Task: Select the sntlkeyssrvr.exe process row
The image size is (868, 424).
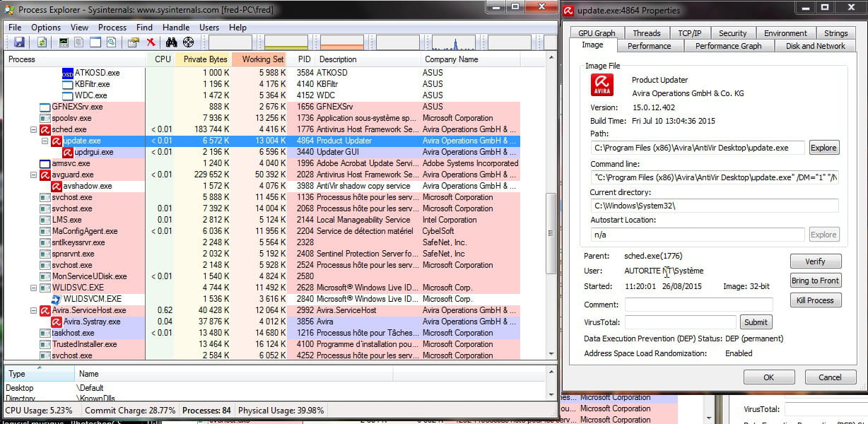Action: click(x=263, y=242)
